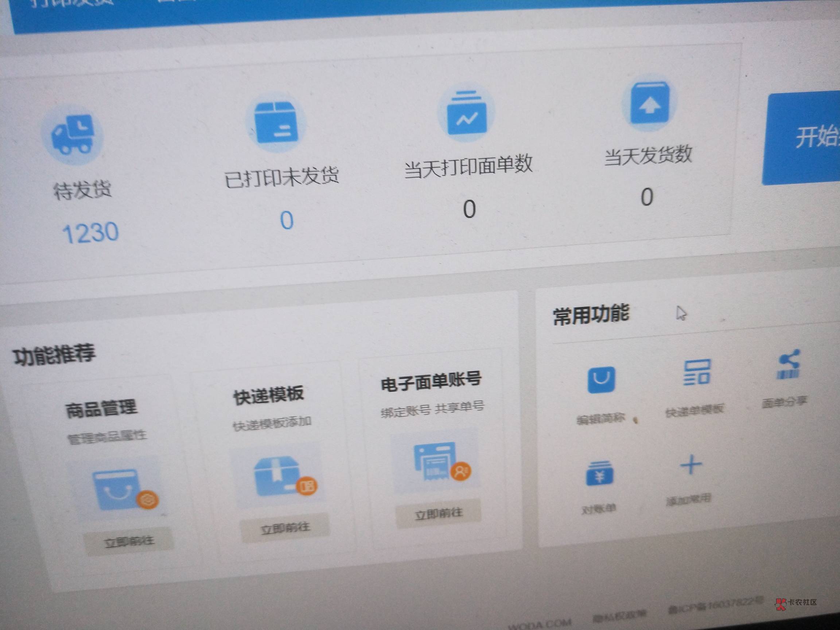Image resolution: width=840 pixels, height=630 pixels.
Task: Click the 快递模板 card title
Action: pos(268,395)
